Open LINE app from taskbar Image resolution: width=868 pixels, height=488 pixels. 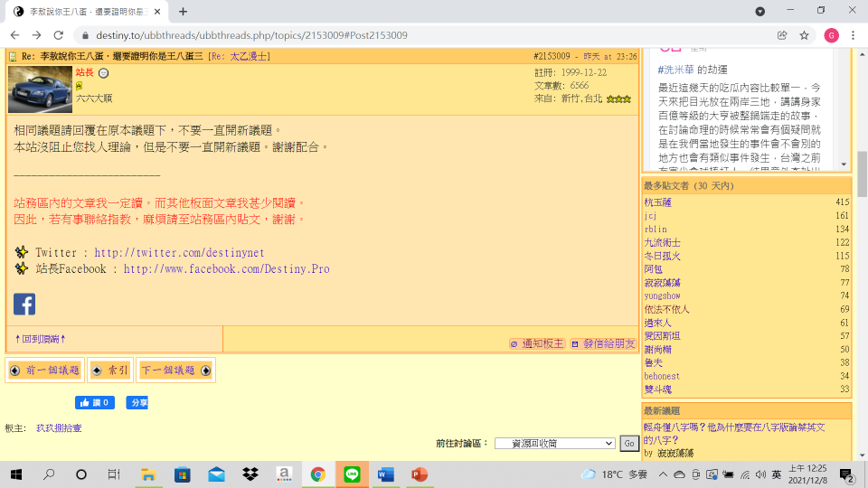tap(352, 474)
